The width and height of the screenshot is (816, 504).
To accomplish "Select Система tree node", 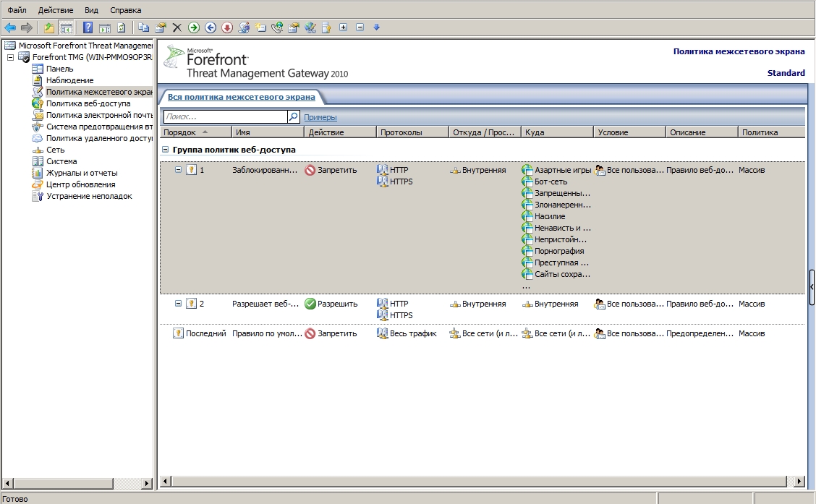I will pos(61,161).
